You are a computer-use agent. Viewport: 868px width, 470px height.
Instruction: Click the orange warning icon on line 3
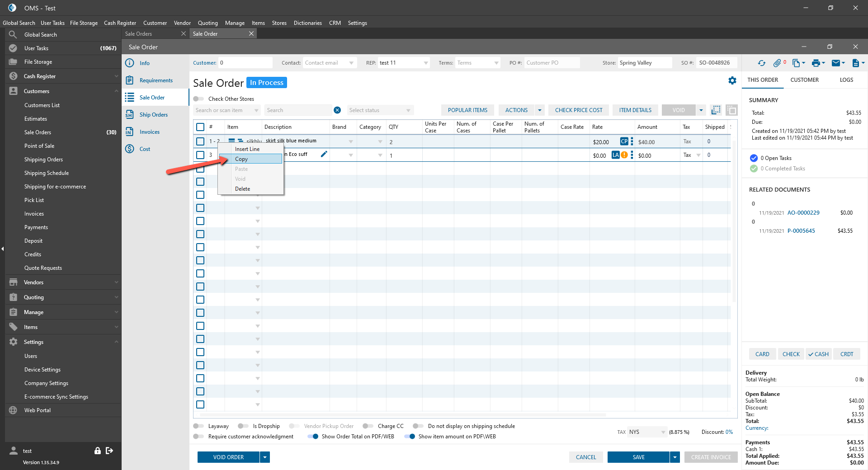(624, 155)
